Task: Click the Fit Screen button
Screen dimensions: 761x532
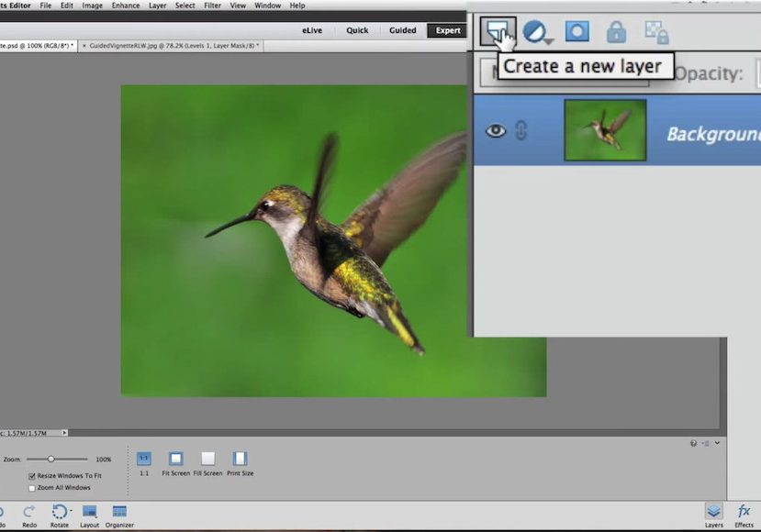Action: point(175,463)
